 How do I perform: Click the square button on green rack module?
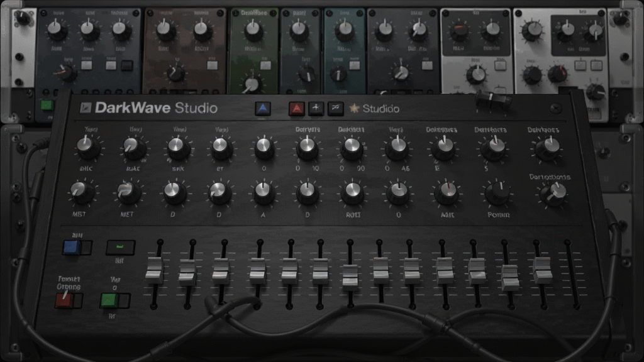266,65
